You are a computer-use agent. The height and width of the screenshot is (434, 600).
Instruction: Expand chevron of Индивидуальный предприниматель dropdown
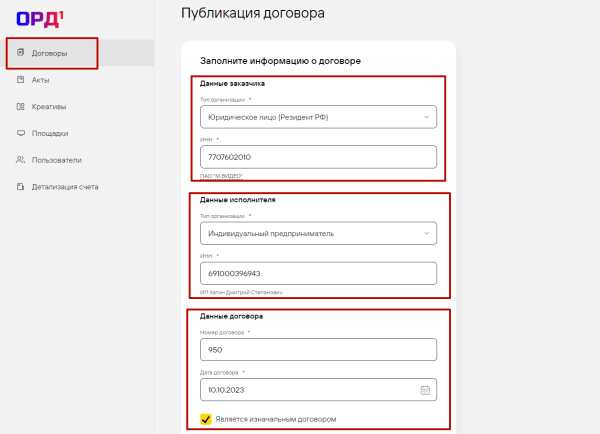426,233
